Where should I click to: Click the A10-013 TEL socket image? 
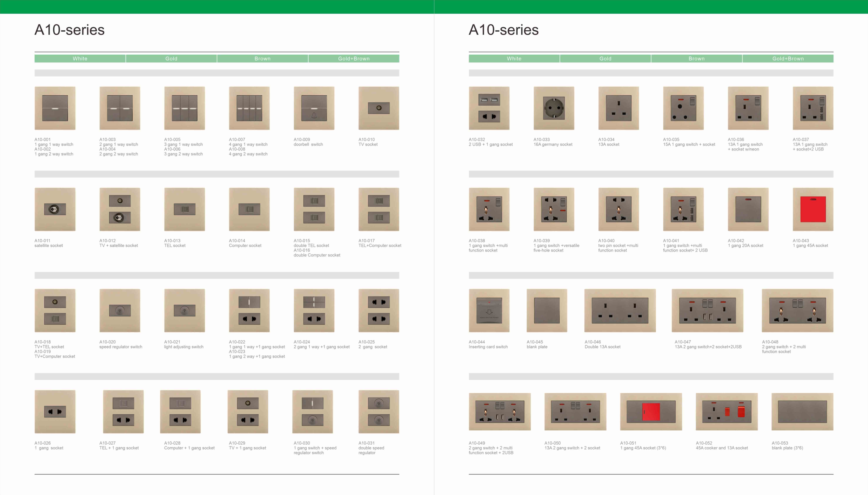[185, 209]
